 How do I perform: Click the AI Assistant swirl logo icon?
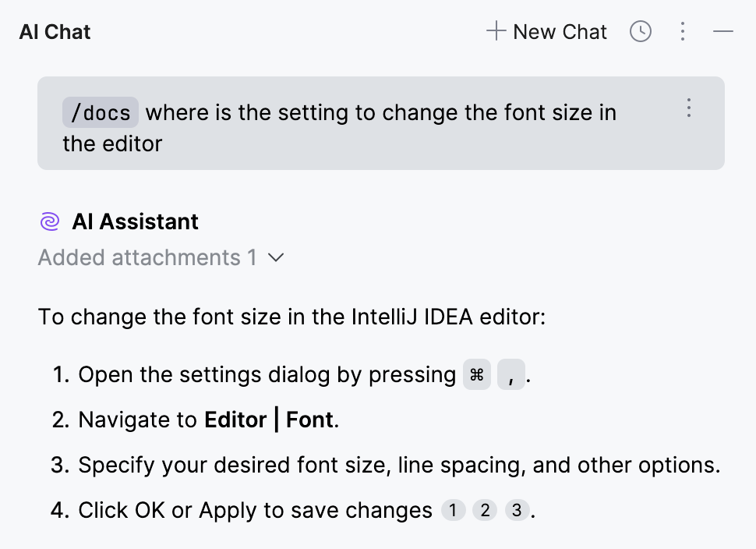[x=49, y=221]
